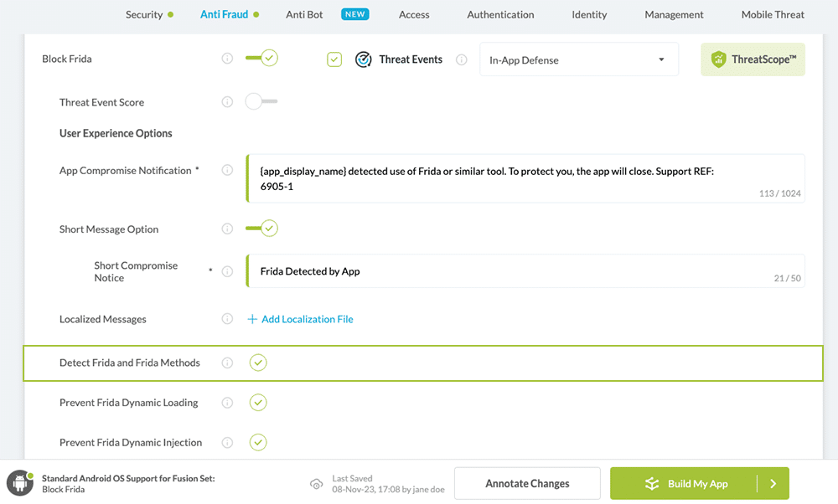Click Add Localization File link
Viewport: 838px width, 504px height.
tap(301, 319)
